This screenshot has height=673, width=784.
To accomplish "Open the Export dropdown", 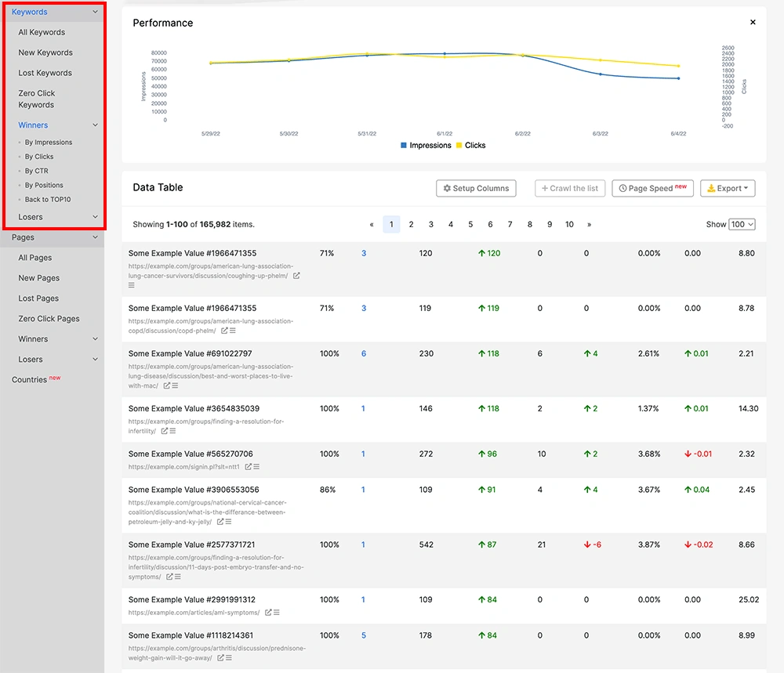I will [x=728, y=188].
